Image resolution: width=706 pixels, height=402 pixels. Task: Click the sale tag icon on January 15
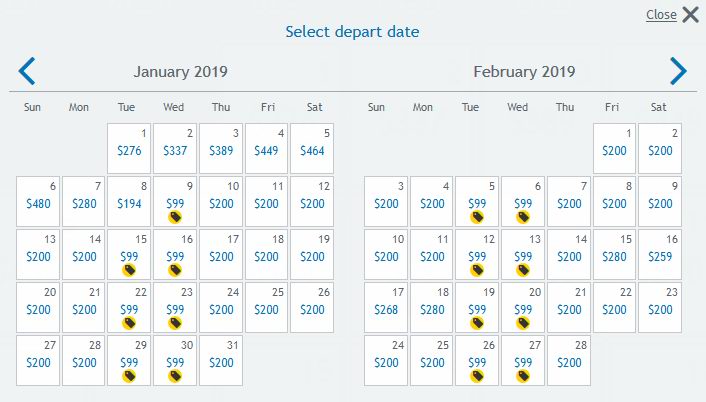tap(129, 271)
